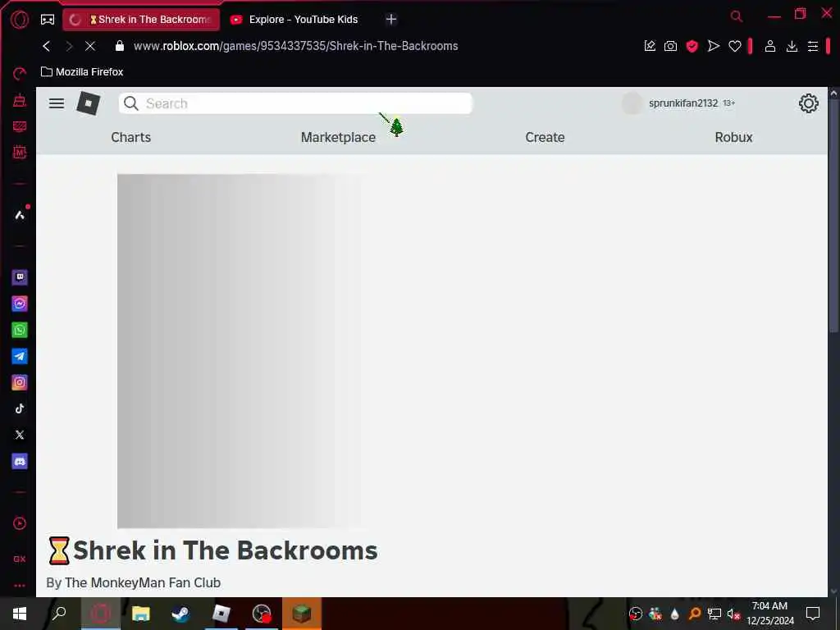
Task: Open the Windows Start menu
Action: [20, 614]
